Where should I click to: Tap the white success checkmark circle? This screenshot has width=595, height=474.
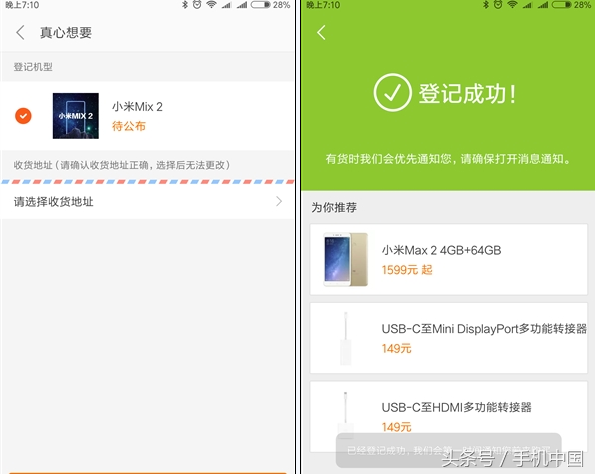[392, 93]
